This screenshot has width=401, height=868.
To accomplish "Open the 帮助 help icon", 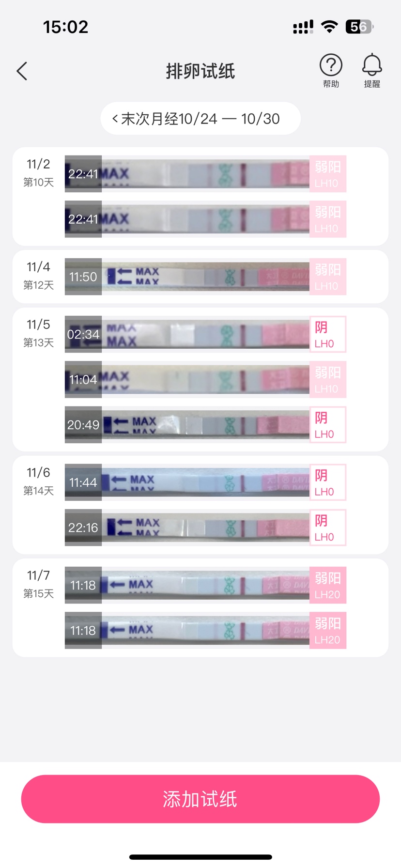I will 331,70.
